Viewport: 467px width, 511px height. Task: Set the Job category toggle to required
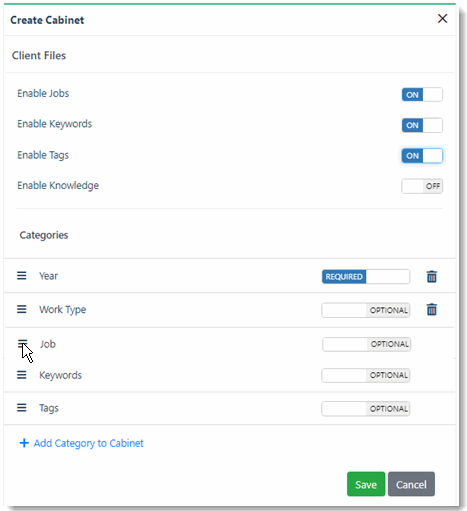tap(367, 344)
